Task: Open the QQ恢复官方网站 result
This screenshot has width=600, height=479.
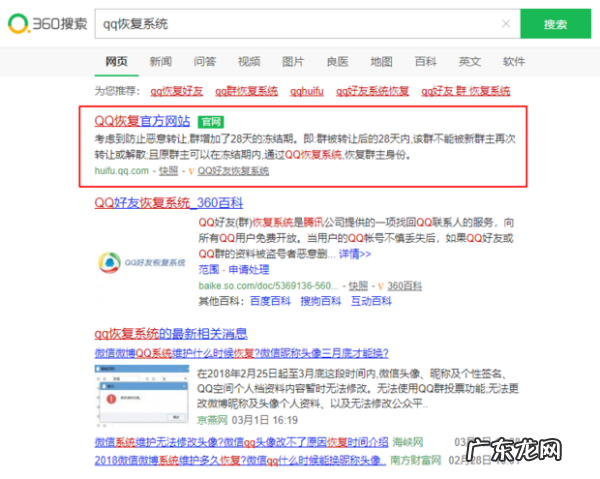Action: coord(142,121)
